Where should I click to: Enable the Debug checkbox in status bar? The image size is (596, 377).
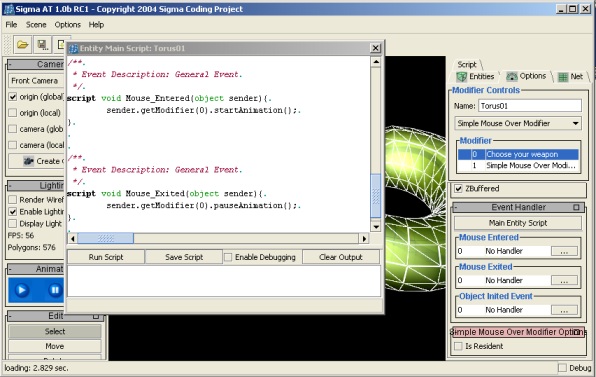click(562, 368)
